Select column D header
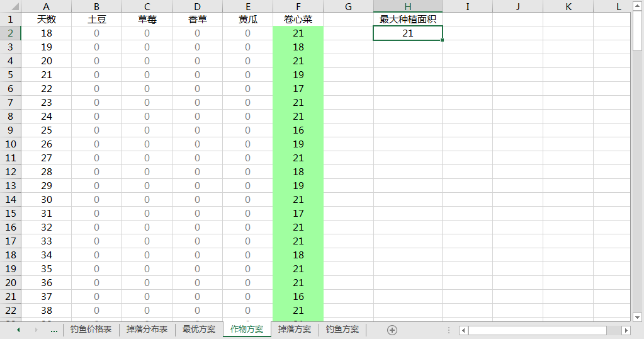This screenshot has height=339, width=644. click(x=197, y=6)
